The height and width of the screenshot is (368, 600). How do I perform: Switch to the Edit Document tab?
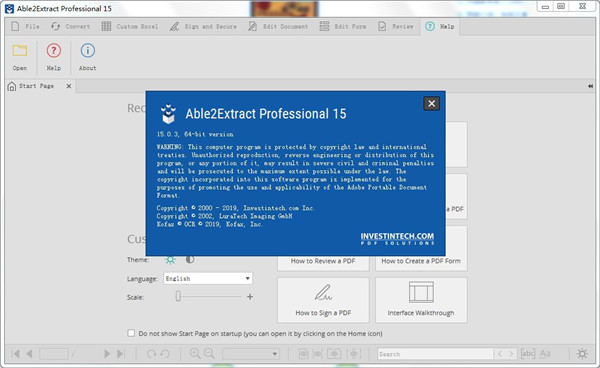[x=278, y=26]
